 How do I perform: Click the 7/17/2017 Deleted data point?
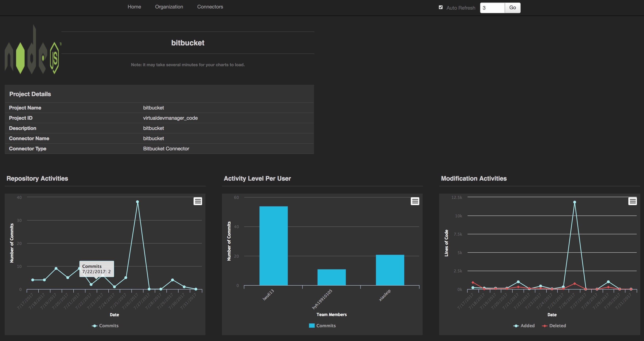473,282
